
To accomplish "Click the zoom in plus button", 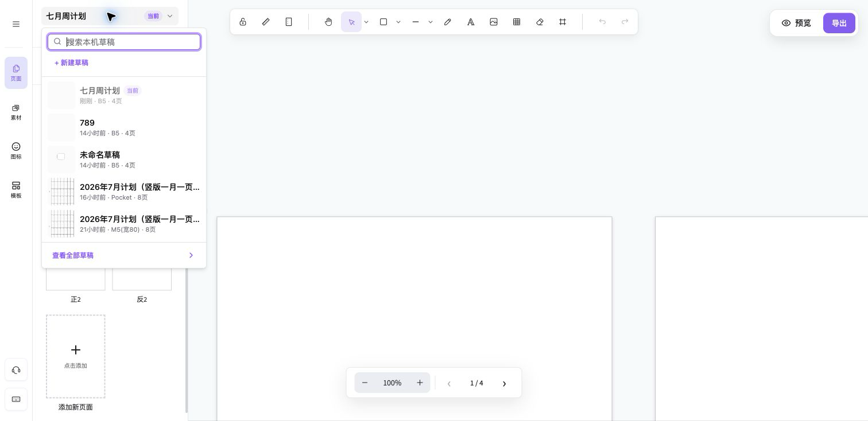I will coord(420,383).
